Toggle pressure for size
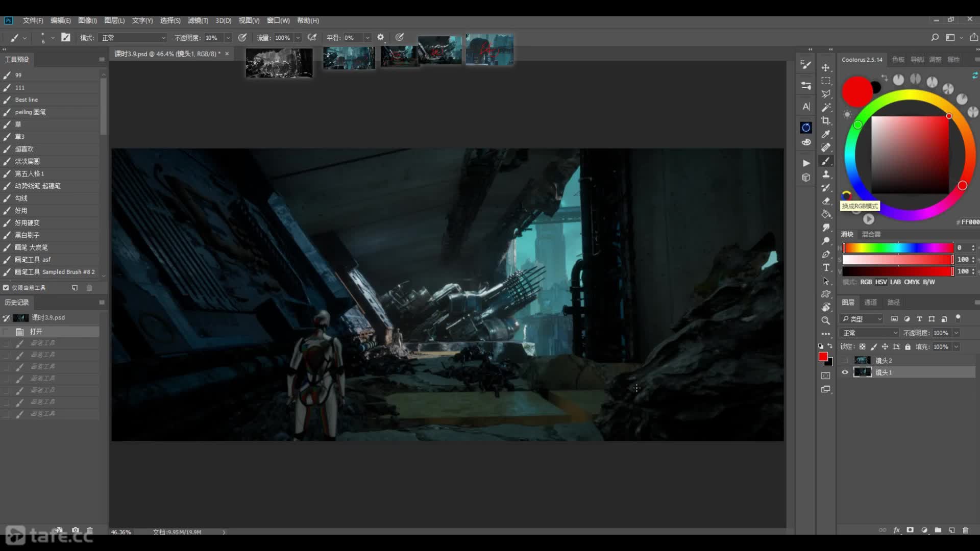 (x=400, y=37)
